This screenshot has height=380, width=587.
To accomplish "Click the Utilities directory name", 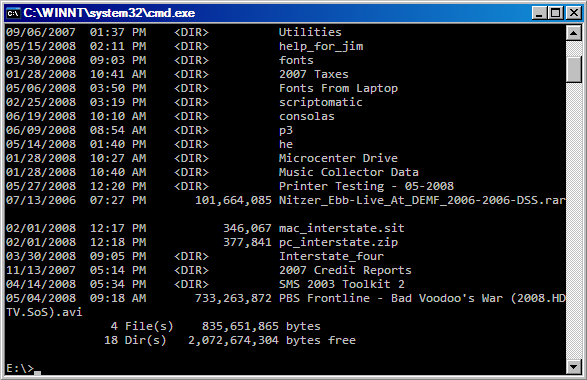I will pyautogui.click(x=310, y=32).
